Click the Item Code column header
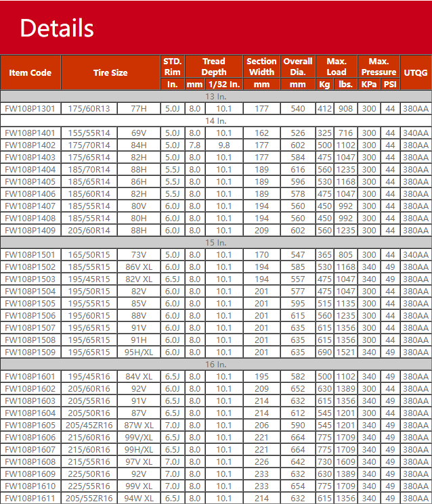This screenshot has width=432, height=504. click(30, 72)
